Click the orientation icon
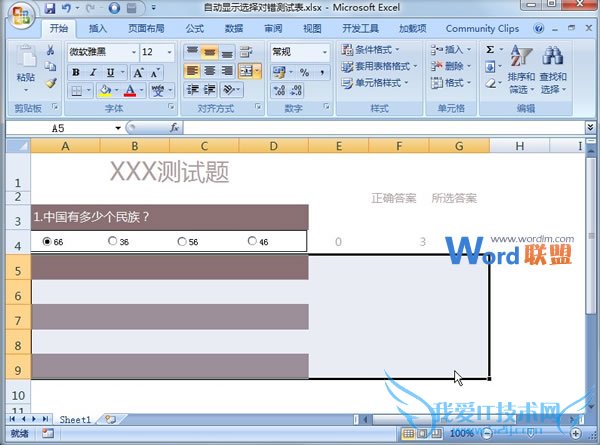 228,90
